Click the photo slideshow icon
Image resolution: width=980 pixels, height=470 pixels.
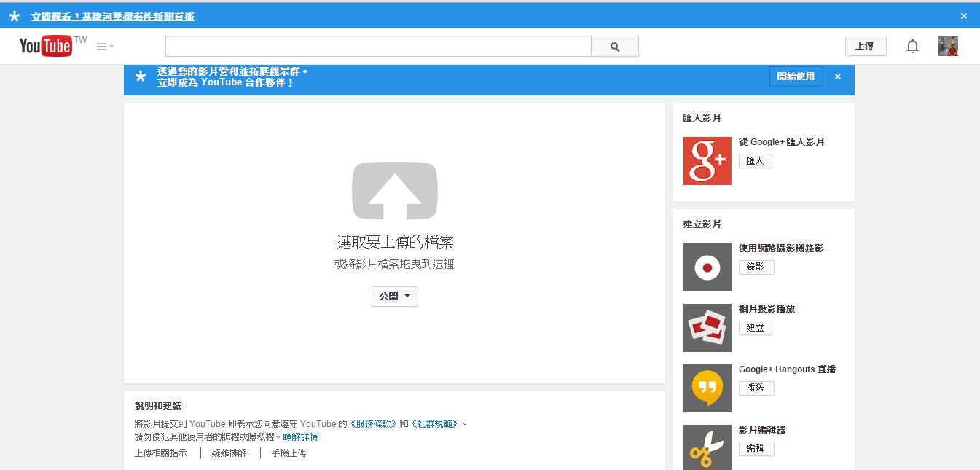(707, 328)
